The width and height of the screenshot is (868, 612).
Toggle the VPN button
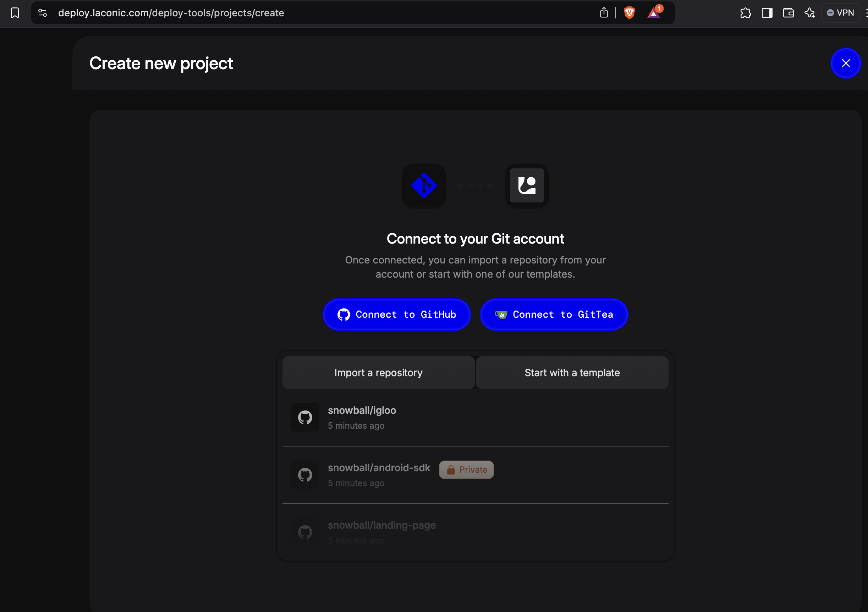pos(840,13)
